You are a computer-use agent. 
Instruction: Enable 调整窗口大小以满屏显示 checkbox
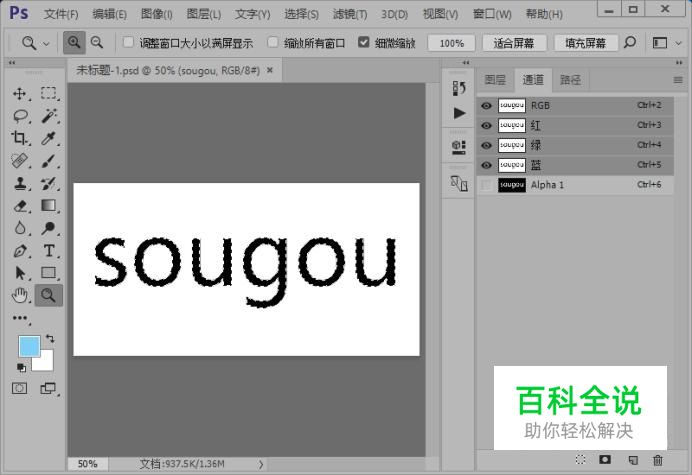128,42
